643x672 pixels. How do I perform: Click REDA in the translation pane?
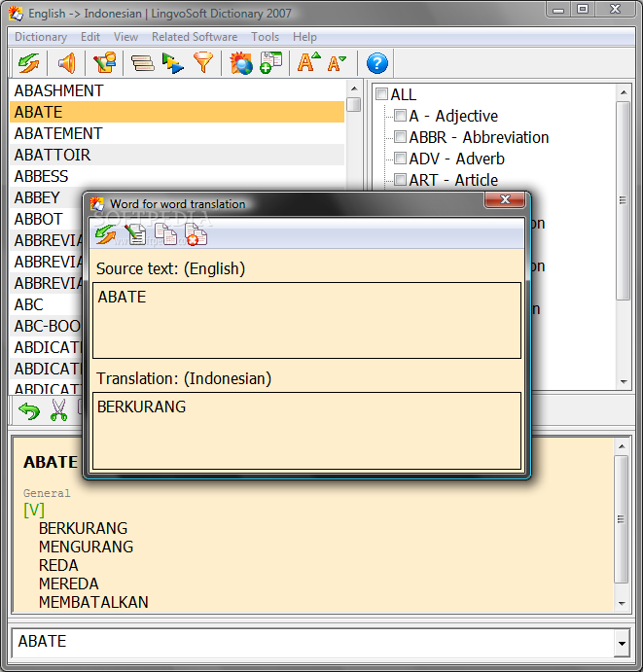point(58,566)
